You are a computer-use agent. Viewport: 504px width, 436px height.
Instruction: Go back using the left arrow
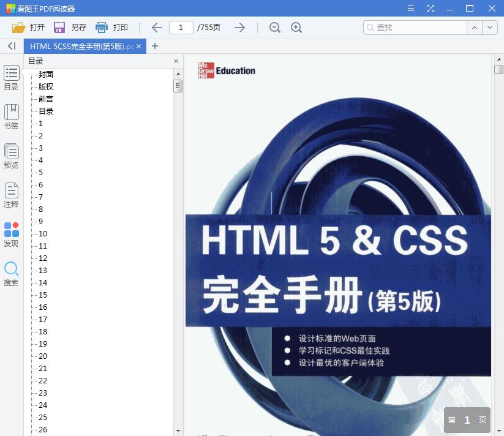[x=157, y=27]
